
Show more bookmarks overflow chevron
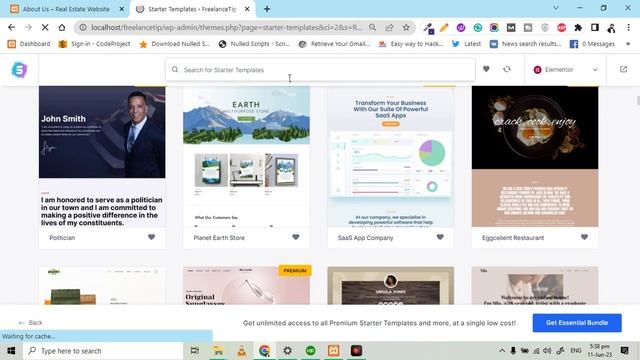point(628,44)
